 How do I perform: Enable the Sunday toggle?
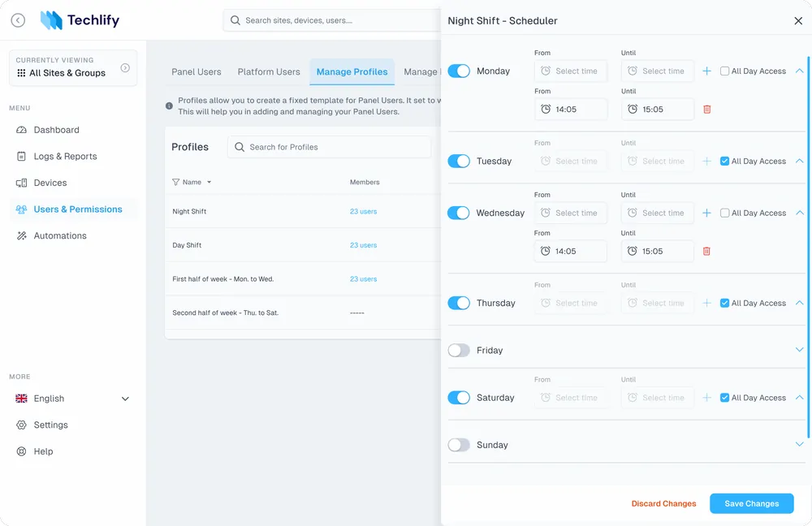pos(459,445)
